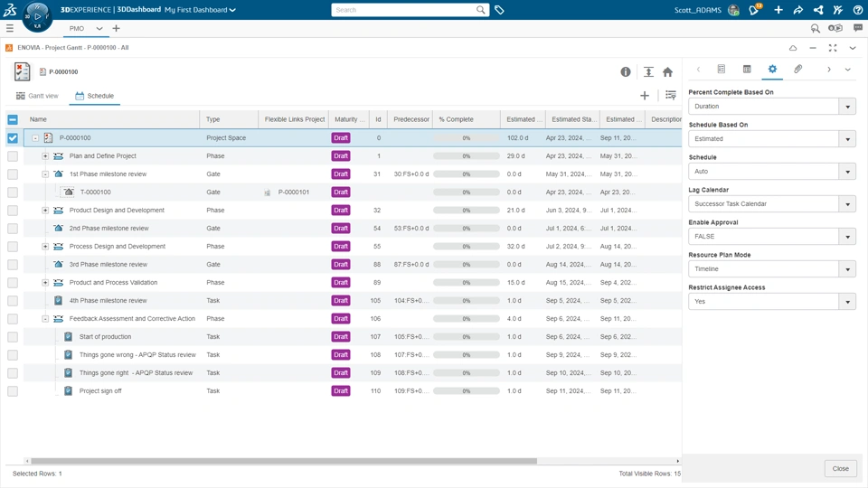Sort by the % Complete column header
This screenshot has height=488, width=868.
(456, 119)
